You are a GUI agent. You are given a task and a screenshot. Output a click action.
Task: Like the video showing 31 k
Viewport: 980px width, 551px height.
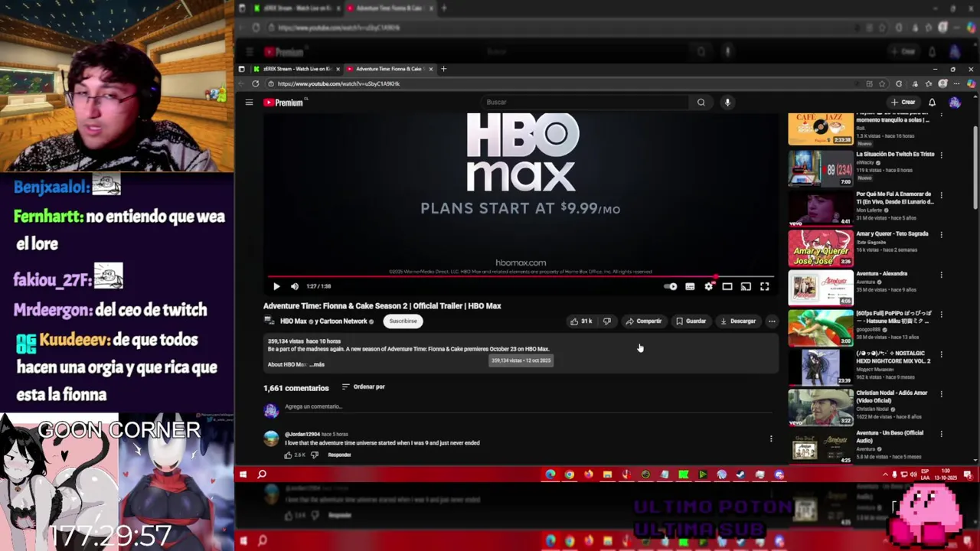[581, 321]
